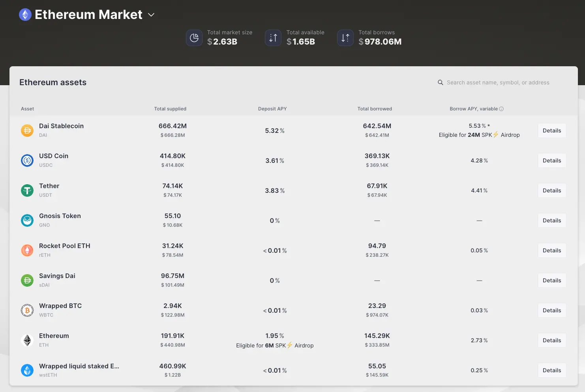Select the Rocket Pool ETH asset name
This screenshot has height=392, width=585.
65,246
